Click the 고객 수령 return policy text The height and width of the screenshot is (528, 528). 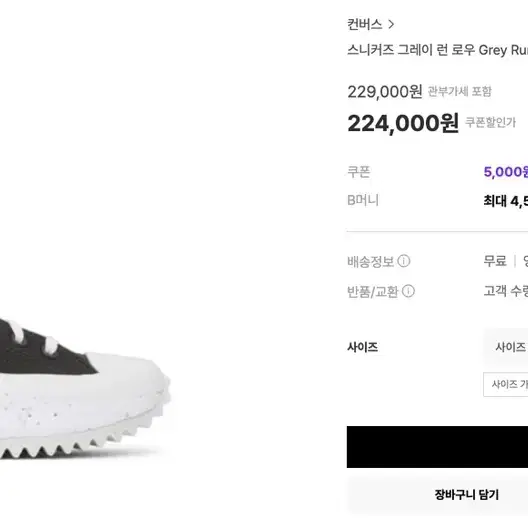click(506, 291)
